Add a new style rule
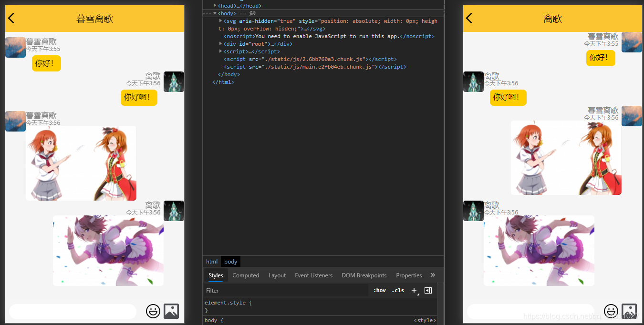 [414, 290]
